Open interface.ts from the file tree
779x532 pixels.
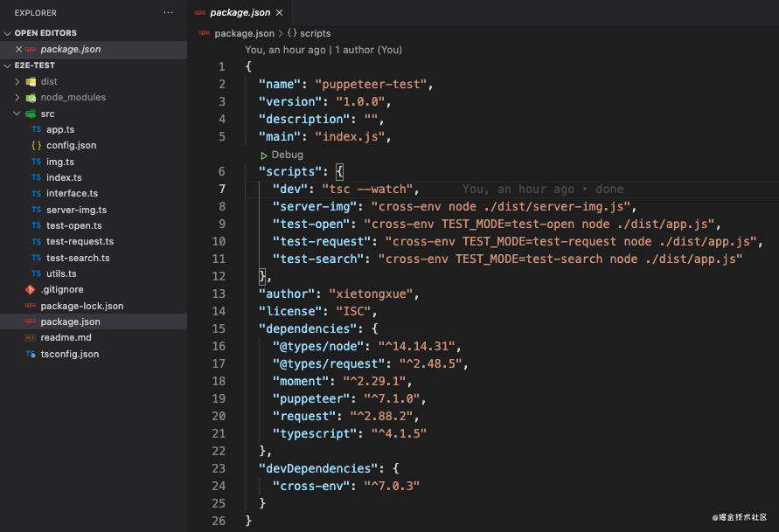pos(72,194)
